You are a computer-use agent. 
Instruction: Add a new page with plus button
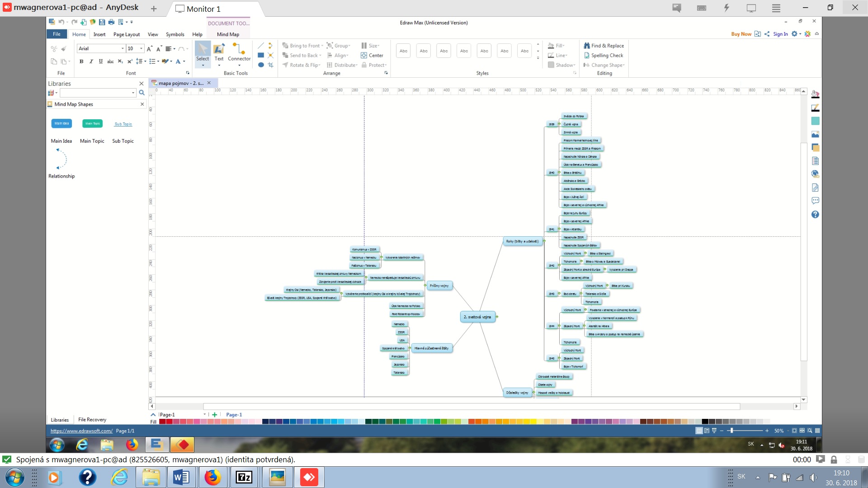(215, 414)
